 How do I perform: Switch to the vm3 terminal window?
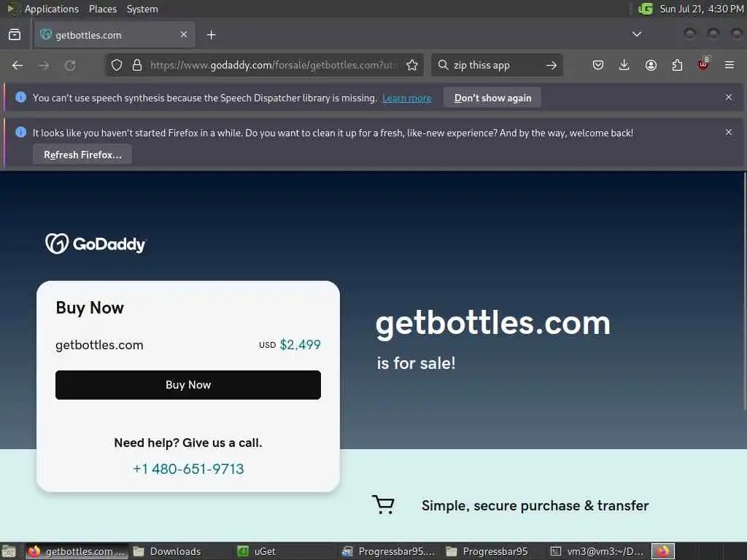pos(597,551)
